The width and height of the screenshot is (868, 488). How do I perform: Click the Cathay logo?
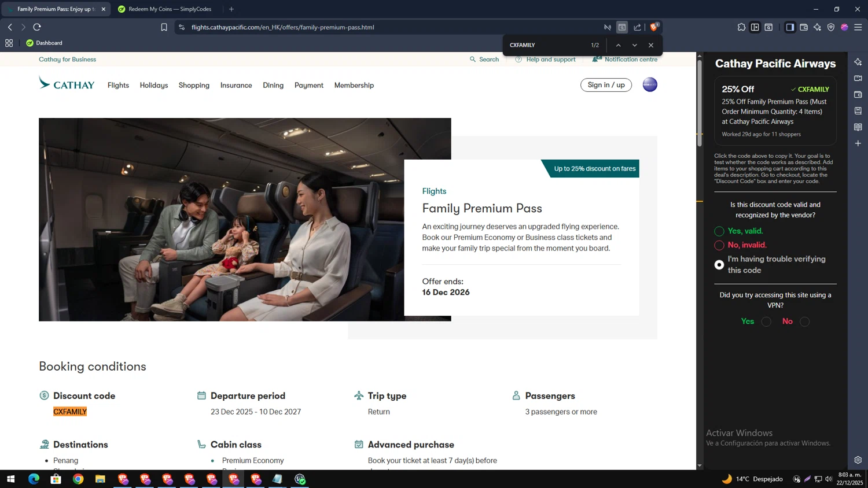(x=67, y=83)
